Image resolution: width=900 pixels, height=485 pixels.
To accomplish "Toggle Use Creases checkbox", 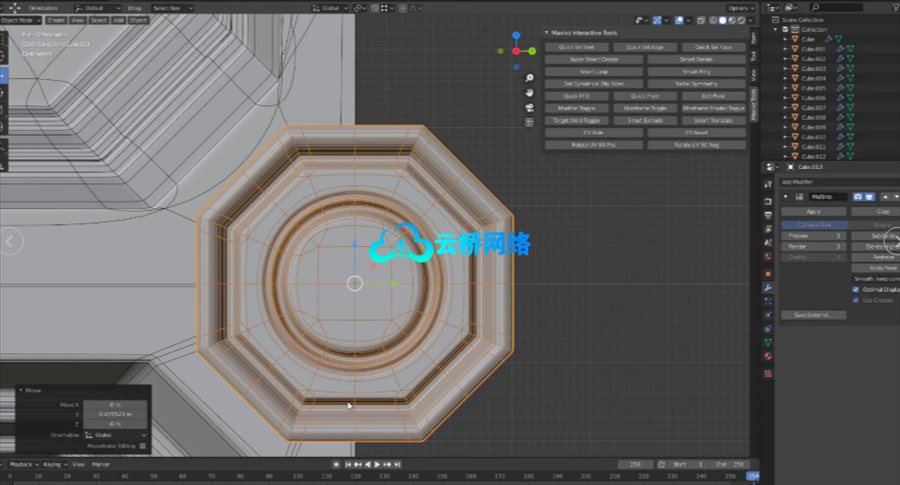I will 855,300.
